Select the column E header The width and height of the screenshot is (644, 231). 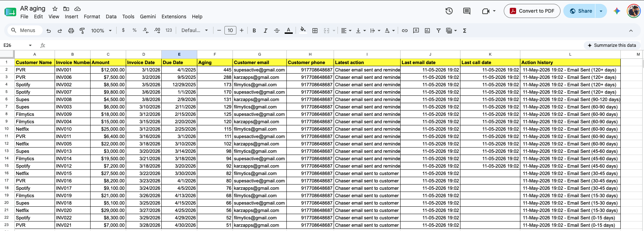tap(179, 54)
